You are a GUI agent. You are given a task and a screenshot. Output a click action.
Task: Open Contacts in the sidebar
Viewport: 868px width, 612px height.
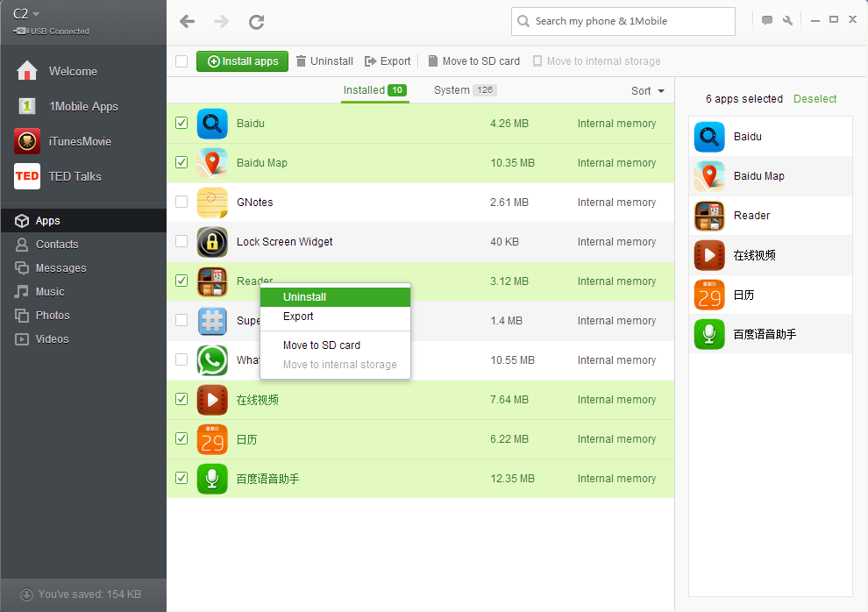83,245
